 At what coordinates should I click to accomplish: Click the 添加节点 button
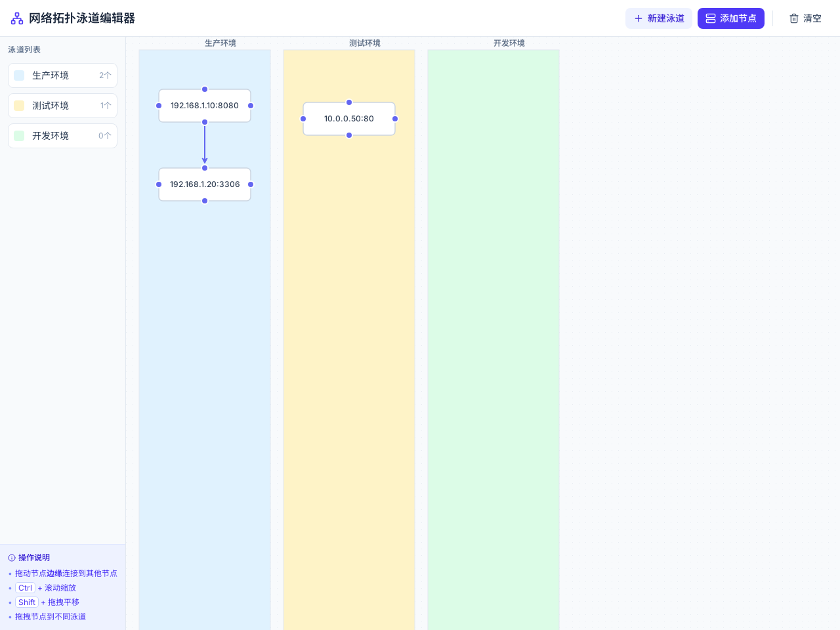pyautogui.click(x=731, y=18)
